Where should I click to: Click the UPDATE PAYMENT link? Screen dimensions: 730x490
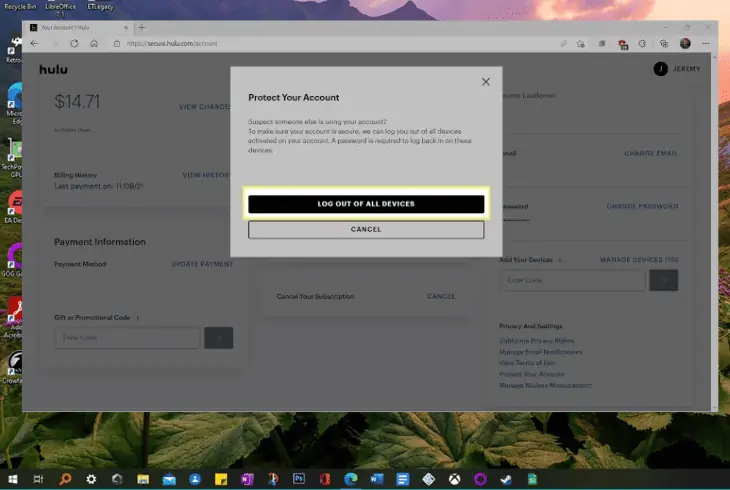click(202, 264)
